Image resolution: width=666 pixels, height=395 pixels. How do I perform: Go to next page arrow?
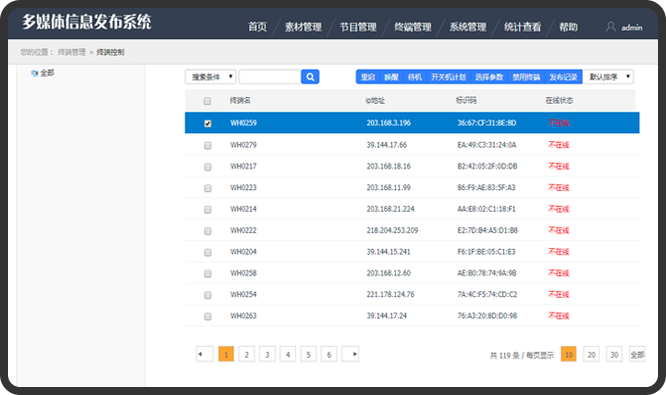click(350, 354)
